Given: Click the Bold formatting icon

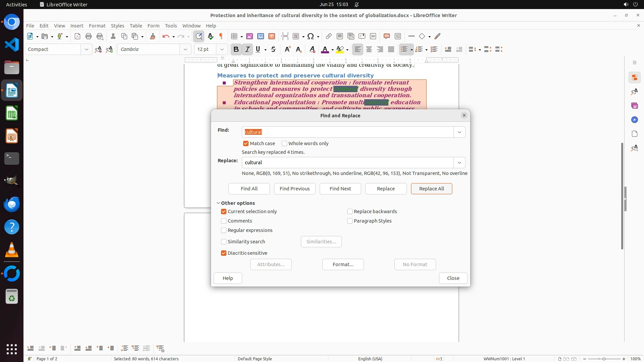Looking at the screenshot, I should [236, 49].
